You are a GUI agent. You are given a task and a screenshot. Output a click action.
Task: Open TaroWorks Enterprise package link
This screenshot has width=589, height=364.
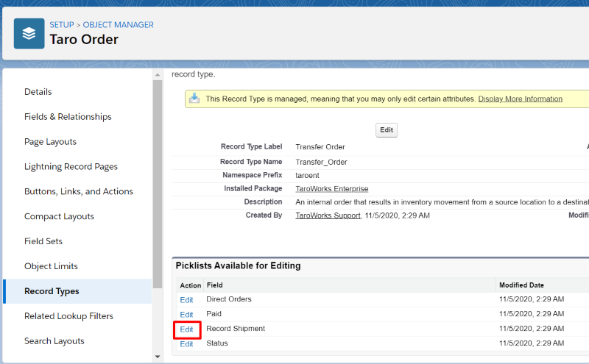[332, 189]
